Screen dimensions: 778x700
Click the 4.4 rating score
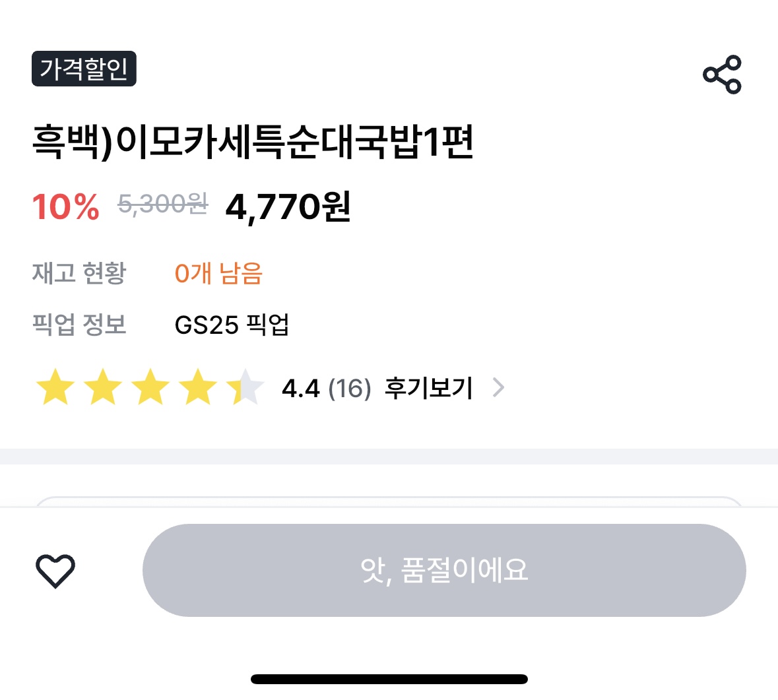(x=300, y=389)
